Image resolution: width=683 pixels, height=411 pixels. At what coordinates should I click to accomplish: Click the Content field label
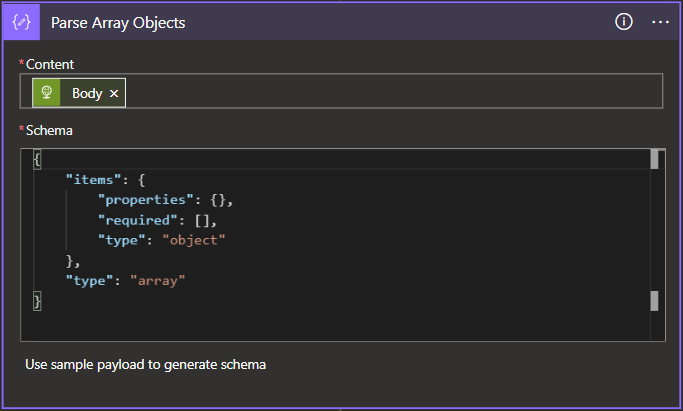coord(50,64)
